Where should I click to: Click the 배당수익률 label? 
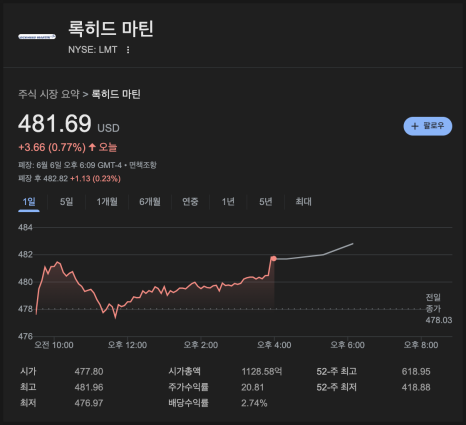(188, 403)
